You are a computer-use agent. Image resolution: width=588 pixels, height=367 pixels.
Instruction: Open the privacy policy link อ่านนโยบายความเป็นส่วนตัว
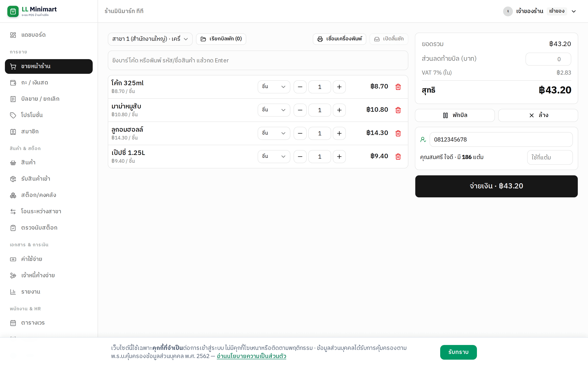(x=252, y=356)
